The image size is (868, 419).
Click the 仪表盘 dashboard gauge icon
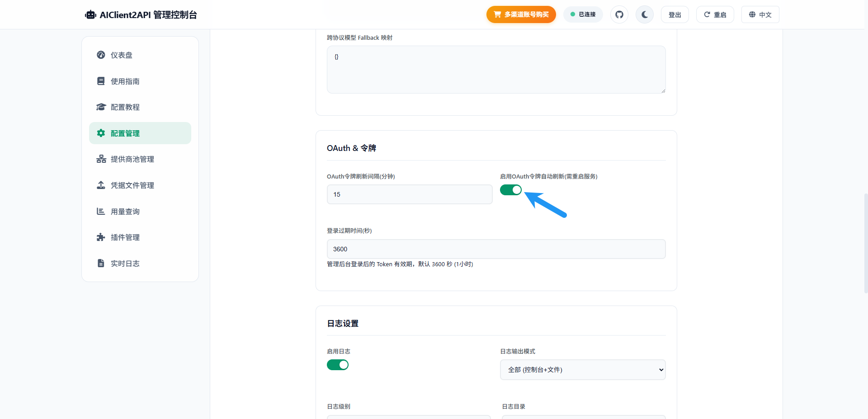point(101,55)
